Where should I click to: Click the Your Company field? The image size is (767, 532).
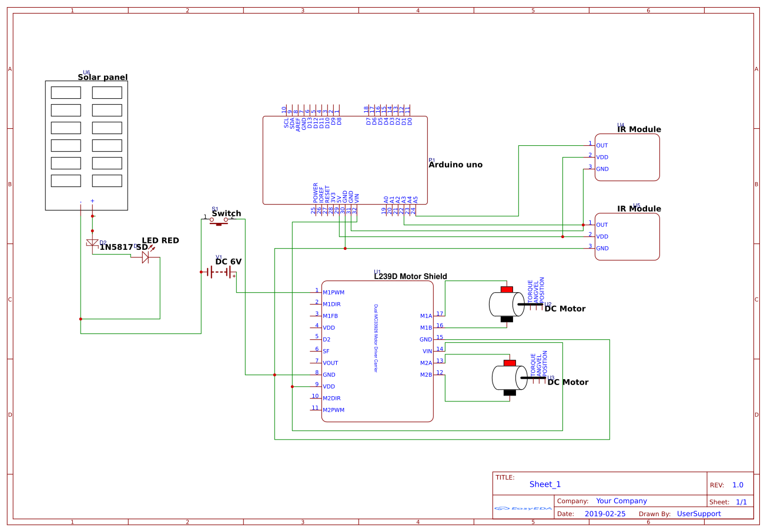(x=621, y=501)
